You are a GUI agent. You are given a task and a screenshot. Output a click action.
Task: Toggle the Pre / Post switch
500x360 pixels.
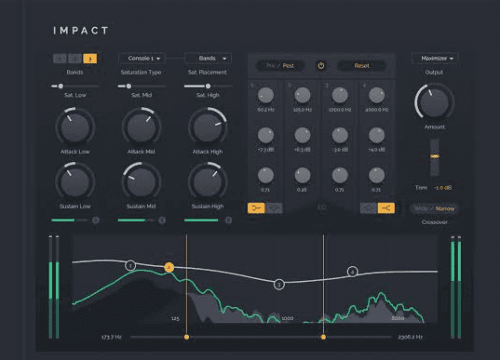[280, 66]
